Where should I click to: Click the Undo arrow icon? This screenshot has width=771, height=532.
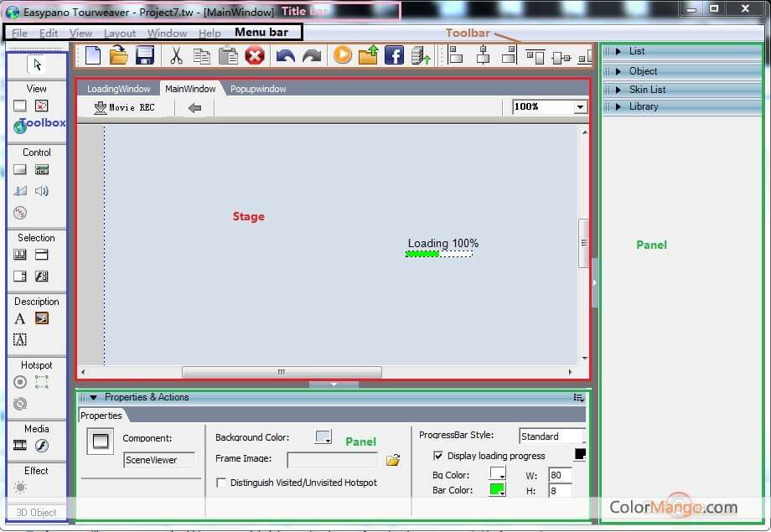click(286, 56)
